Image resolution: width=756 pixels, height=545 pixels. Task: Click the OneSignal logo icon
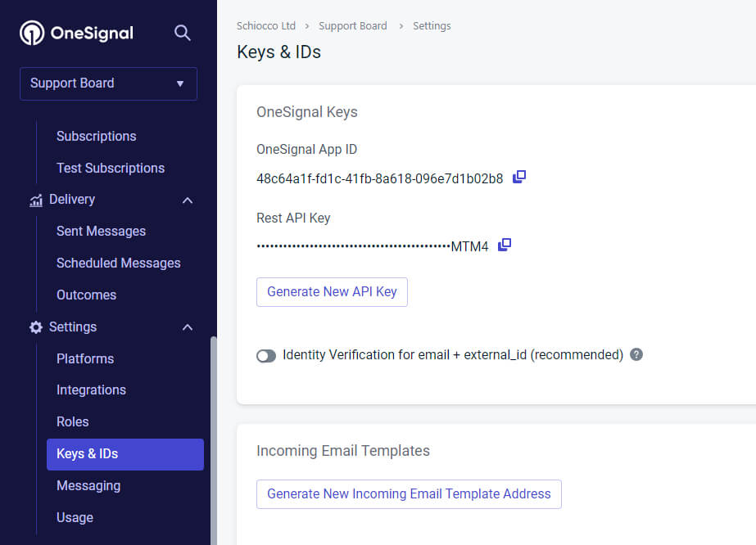(x=32, y=33)
